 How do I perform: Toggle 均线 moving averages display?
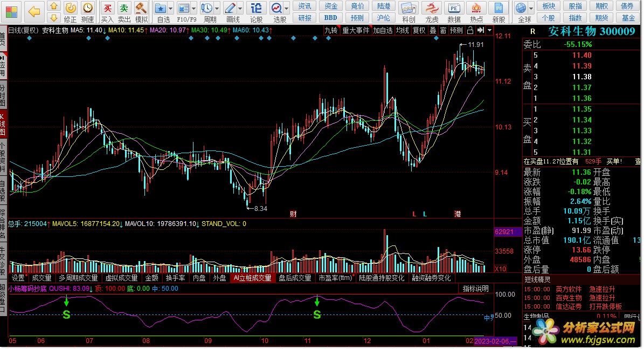click(x=402, y=30)
